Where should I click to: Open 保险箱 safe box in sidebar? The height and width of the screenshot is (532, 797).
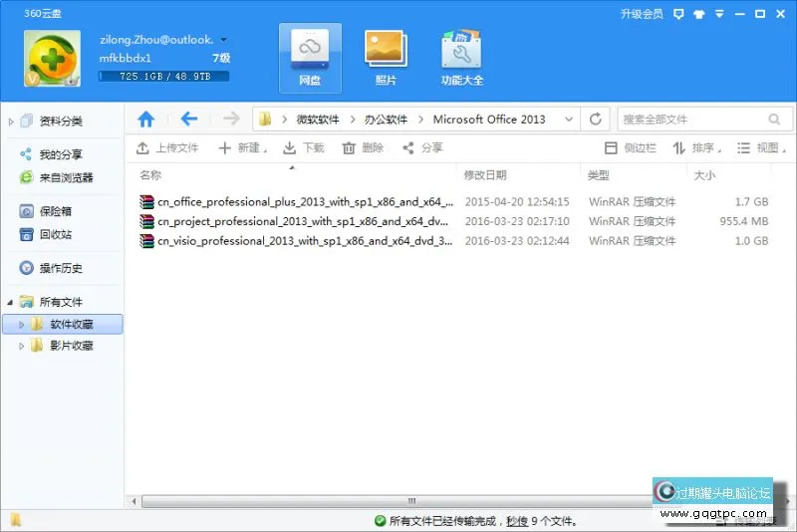[x=56, y=211]
